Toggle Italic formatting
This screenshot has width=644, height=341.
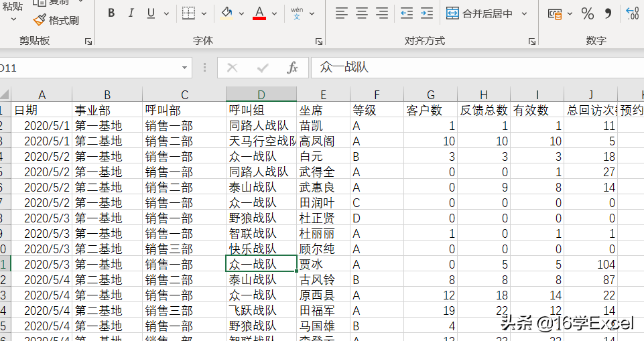(x=131, y=13)
